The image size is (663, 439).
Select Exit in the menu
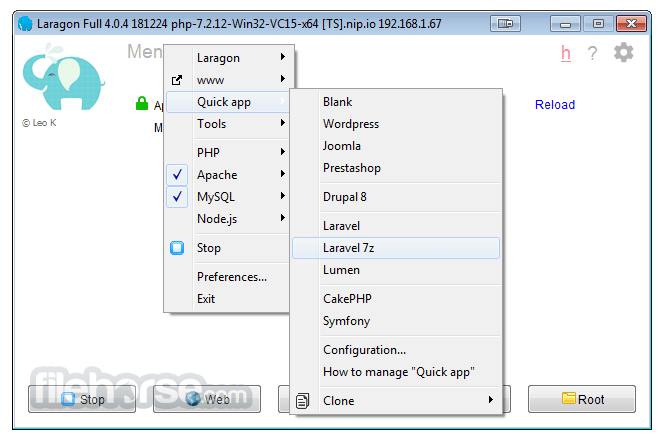[x=228, y=299]
